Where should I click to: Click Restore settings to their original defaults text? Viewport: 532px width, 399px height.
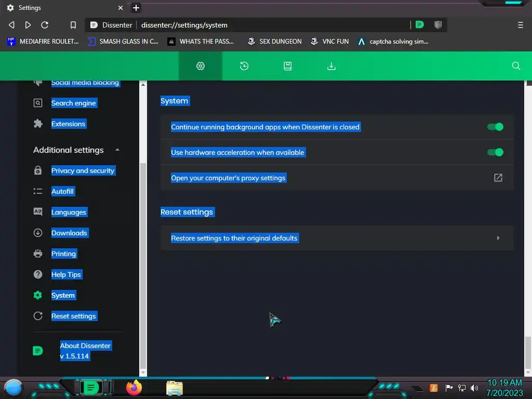[x=234, y=238]
